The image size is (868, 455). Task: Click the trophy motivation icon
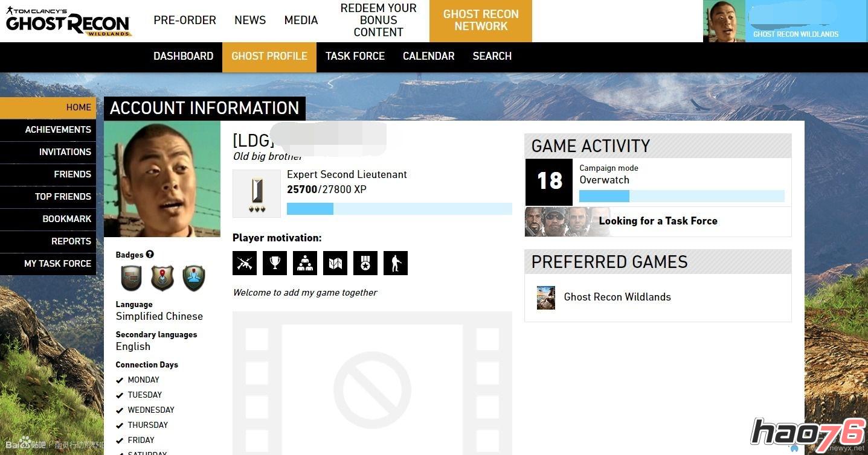pos(275,263)
